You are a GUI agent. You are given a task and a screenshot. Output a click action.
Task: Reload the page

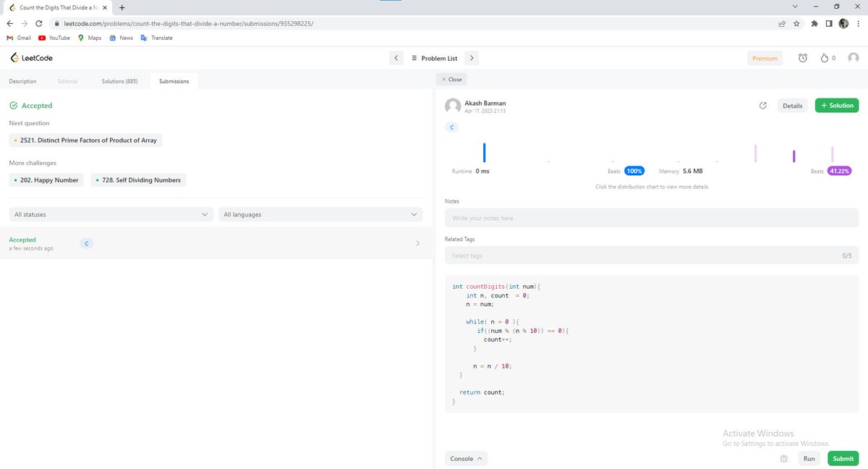(39, 23)
